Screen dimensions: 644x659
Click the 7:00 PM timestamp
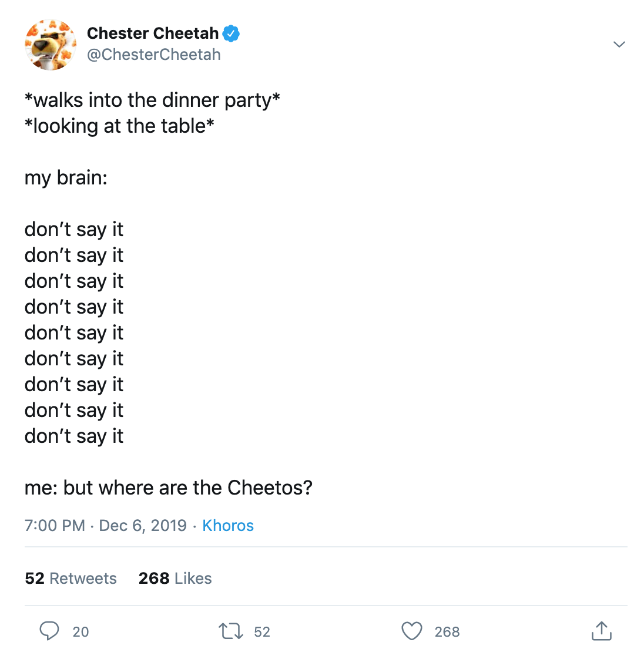pyautogui.click(x=55, y=525)
